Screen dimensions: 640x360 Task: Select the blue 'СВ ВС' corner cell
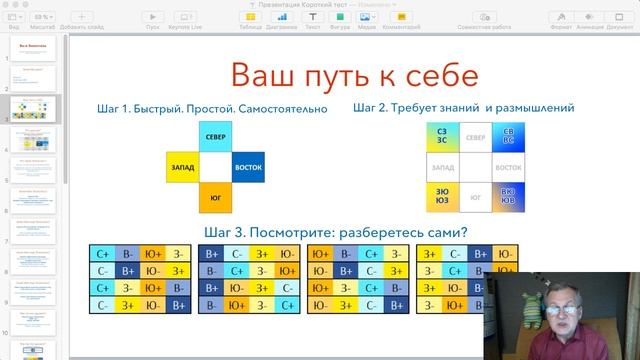508,137
